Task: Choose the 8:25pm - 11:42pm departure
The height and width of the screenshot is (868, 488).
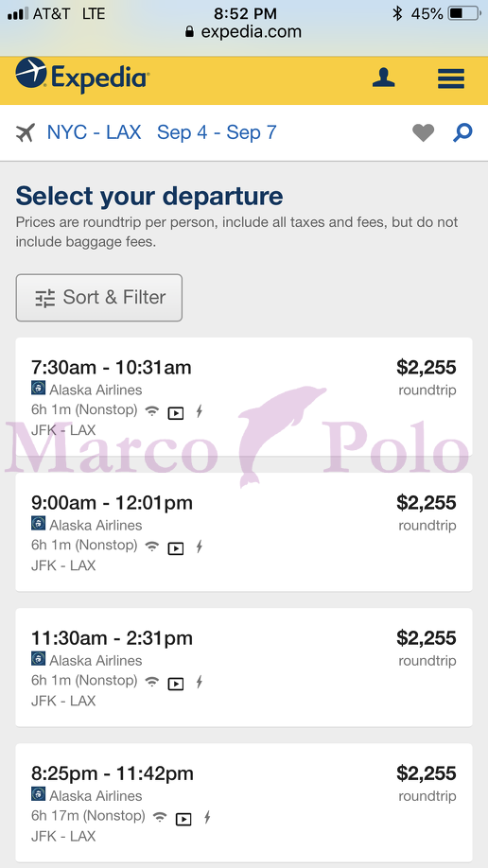Action: pyautogui.click(x=244, y=803)
